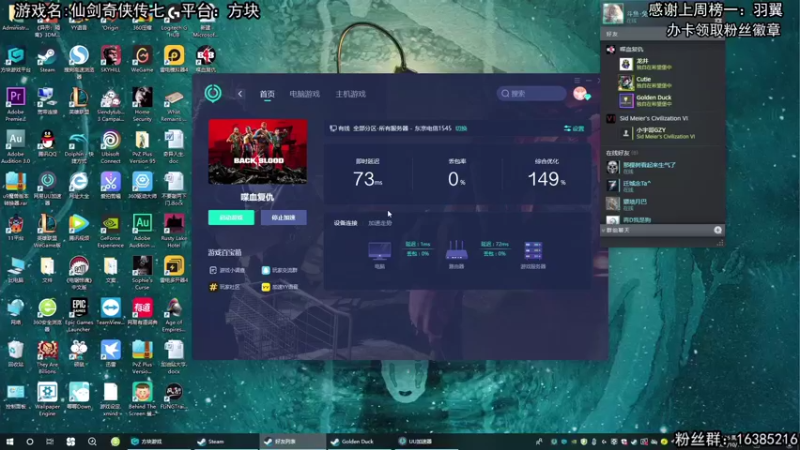Image resolution: width=800 pixels, height=450 pixels.
Task: Click plus icon in group chat bar
Action: coord(717,230)
